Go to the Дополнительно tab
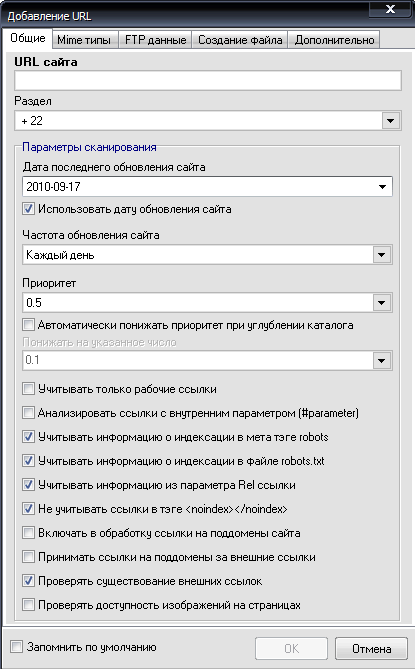The height and width of the screenshot is (669, 415). click(334, 40)
